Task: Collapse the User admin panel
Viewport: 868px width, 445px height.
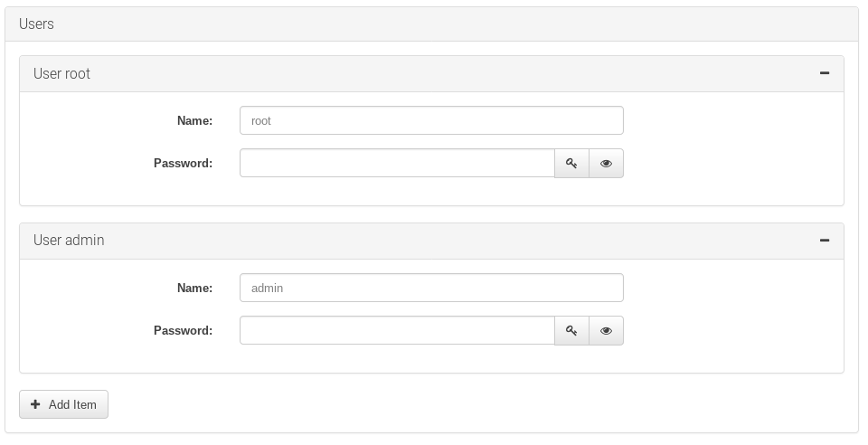Action: click(x=824, y=241)
